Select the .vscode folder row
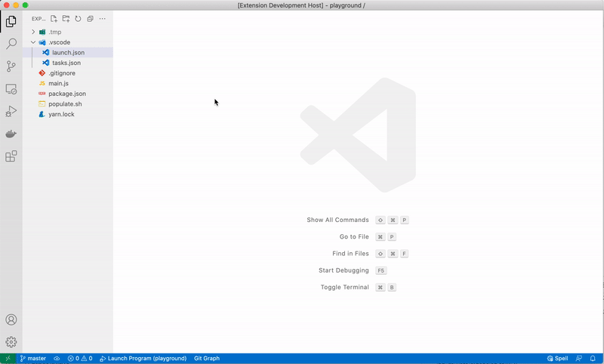The height and width of the screenshot is (364, 604). coord(68,42)
